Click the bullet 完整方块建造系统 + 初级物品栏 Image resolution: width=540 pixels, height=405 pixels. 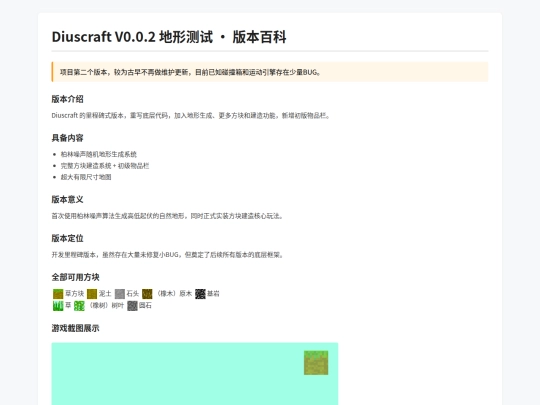click(105, 166)
